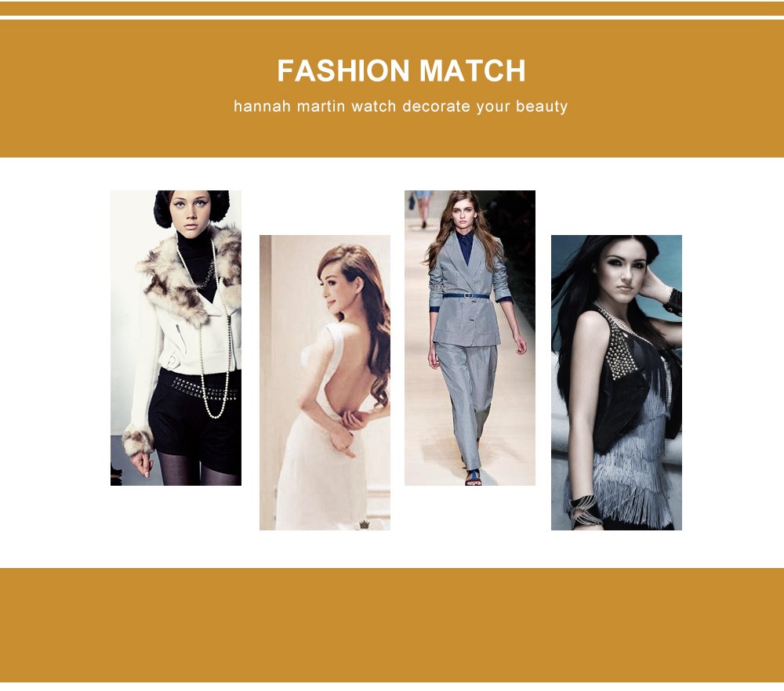This screenshot has height=691, width=784.
Task: Click the blue belt on gray suit
Action: [x=466, y=296]
